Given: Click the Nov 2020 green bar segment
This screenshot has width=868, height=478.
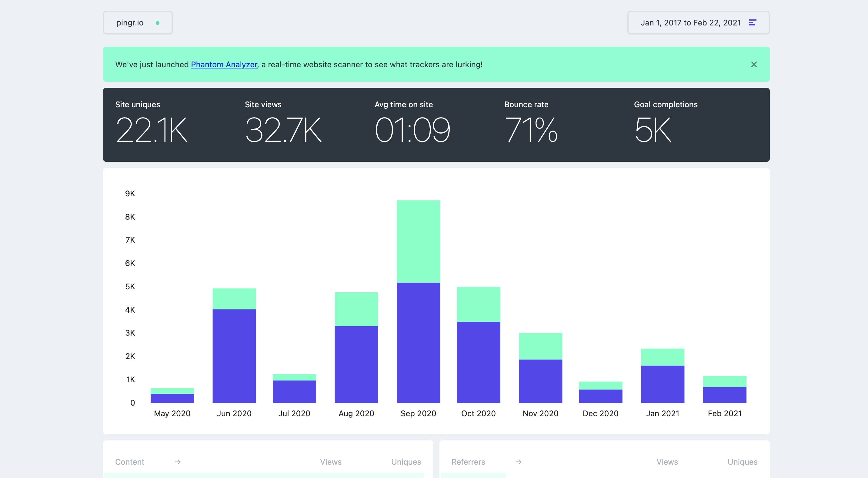Looking at the screenshot, I should [540, 346].
